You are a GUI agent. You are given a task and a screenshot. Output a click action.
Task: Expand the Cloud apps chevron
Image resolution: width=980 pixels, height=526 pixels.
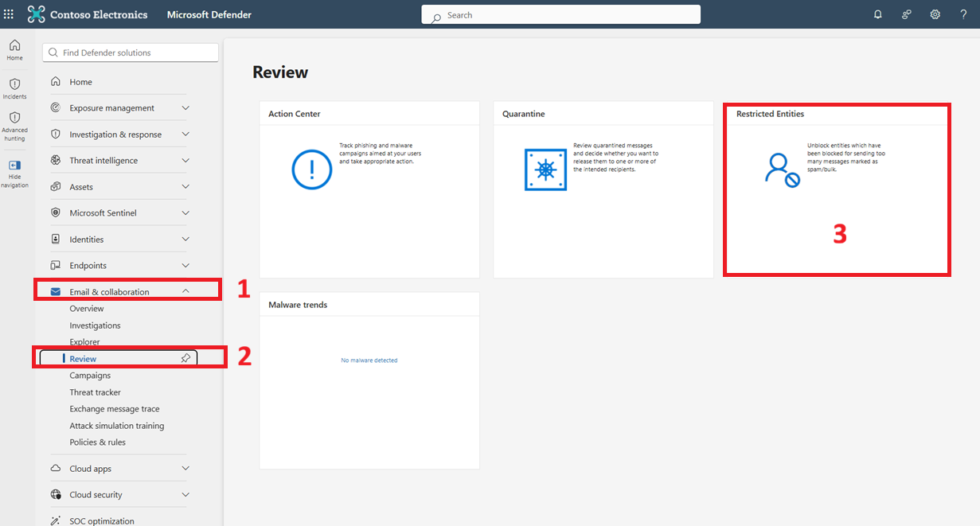coord(185,469)
